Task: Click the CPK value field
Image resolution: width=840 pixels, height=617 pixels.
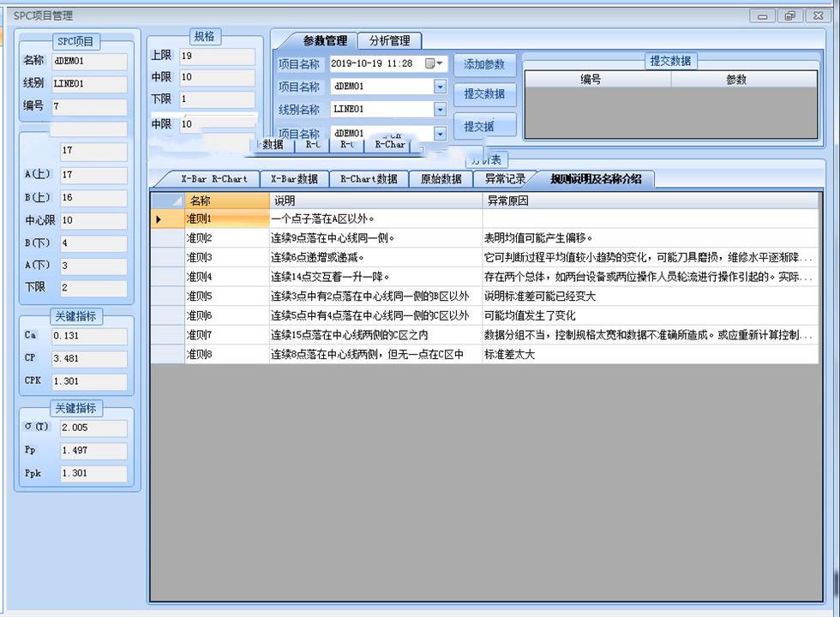Action: point(88,381)
